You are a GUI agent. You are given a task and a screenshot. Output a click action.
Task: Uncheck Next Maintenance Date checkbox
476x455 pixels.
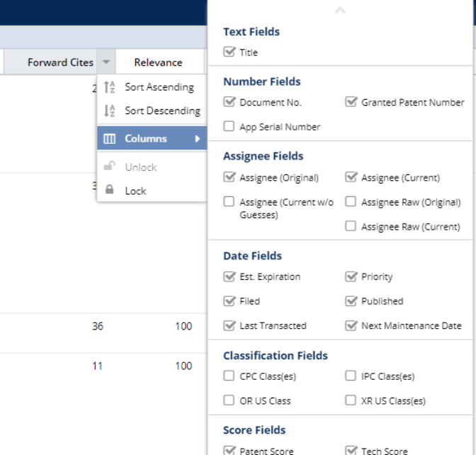click(351, 325)
